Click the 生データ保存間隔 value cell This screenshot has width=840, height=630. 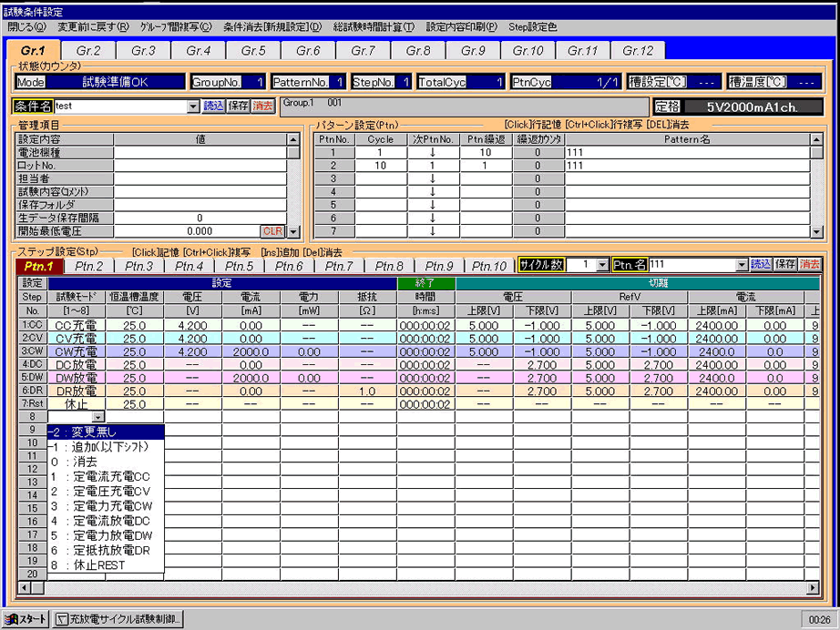[x=200, y=218]
